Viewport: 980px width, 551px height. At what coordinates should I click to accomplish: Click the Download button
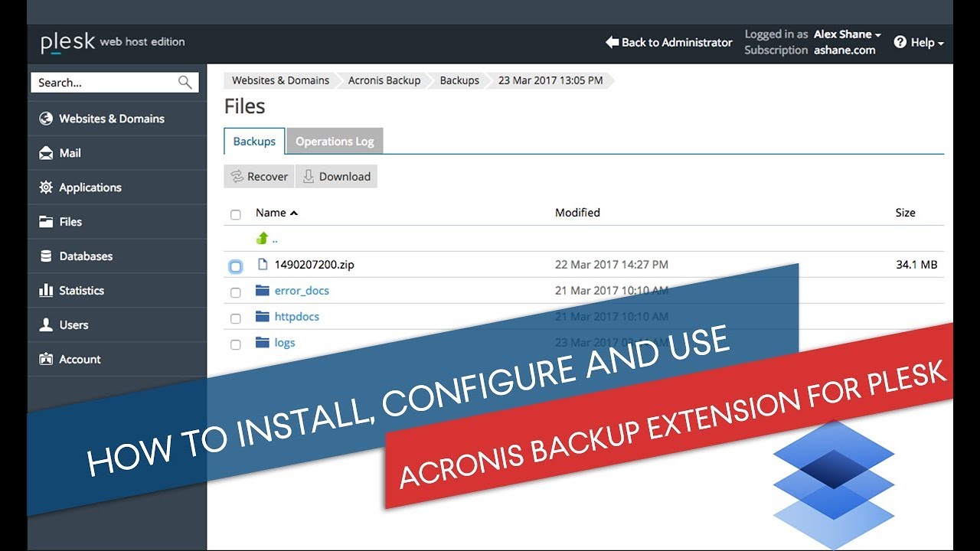[x=336, y=177]
